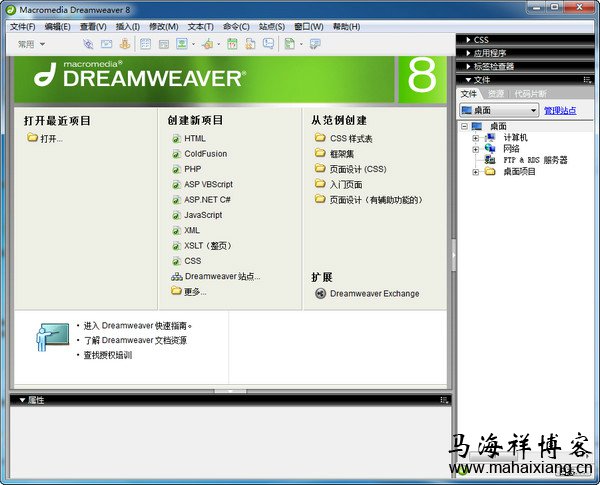Click the teacher quick-tour illustration icon

(52, 337)
